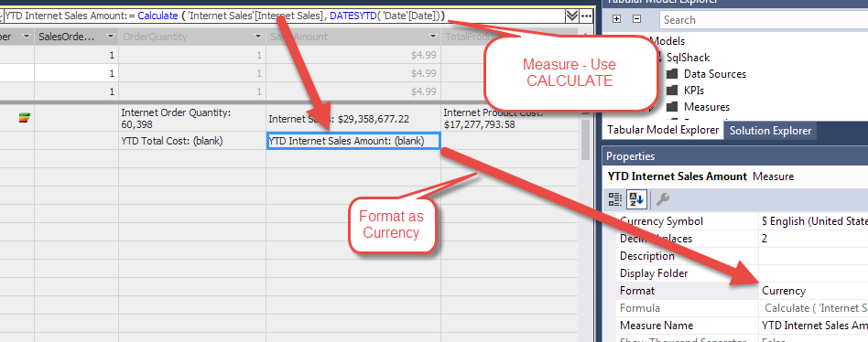Switch to the Tabular Model Explorer tab
This screenshot has height=342, width=868.
663,131
